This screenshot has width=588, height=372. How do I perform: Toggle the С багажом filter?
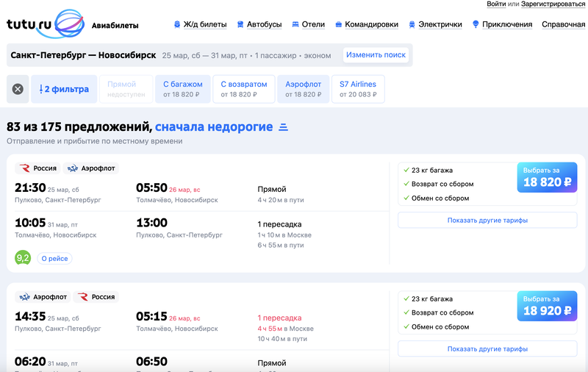pyautogui.click(x=182, y=89)
